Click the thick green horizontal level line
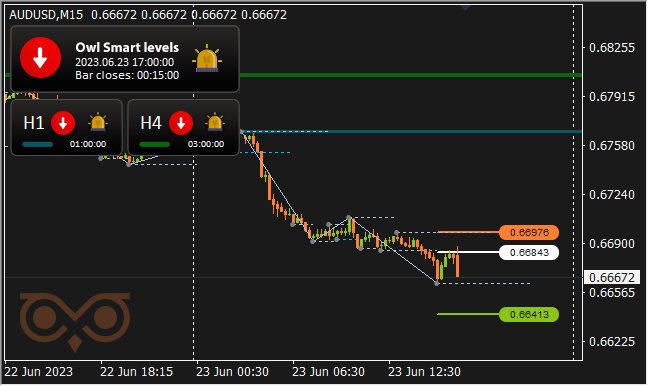The image size is (648, 386). [411, 75]
